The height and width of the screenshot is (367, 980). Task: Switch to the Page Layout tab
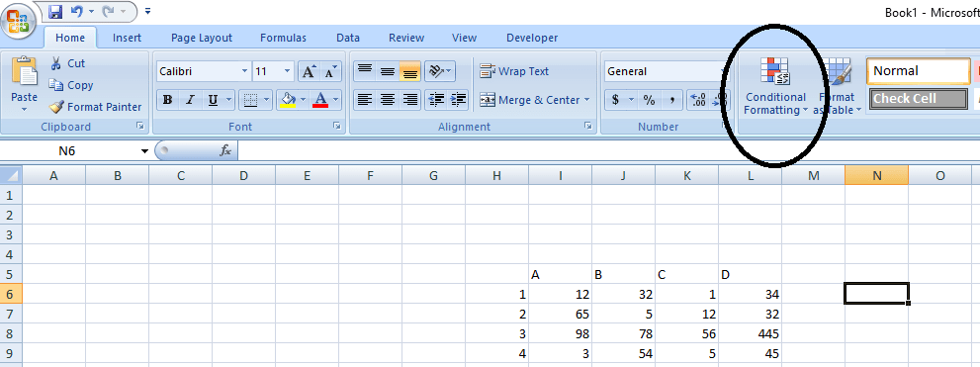coord(202,39)
